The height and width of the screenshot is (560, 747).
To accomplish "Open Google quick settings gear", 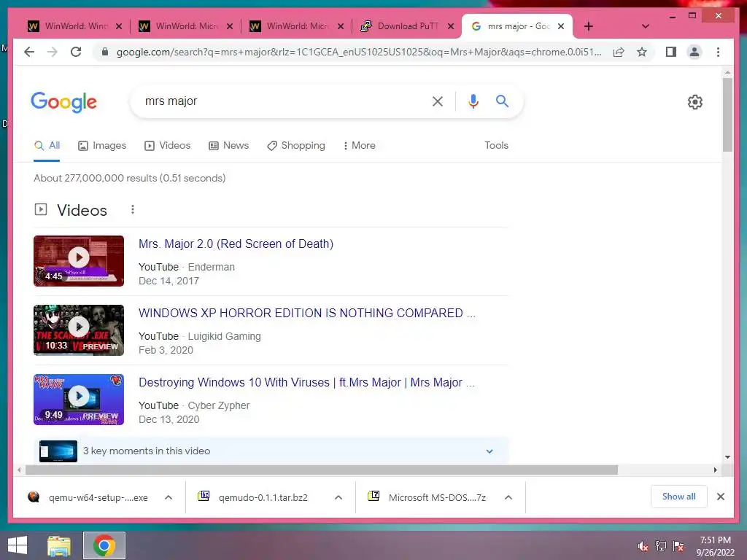I will pyautogui.click(x=695, y=102).
